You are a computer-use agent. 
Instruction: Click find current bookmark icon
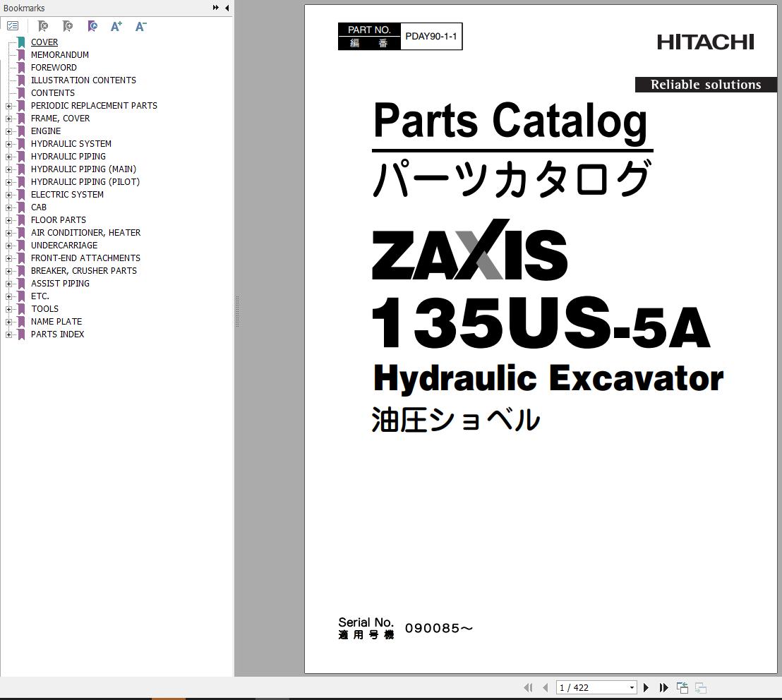coord(92,26)
